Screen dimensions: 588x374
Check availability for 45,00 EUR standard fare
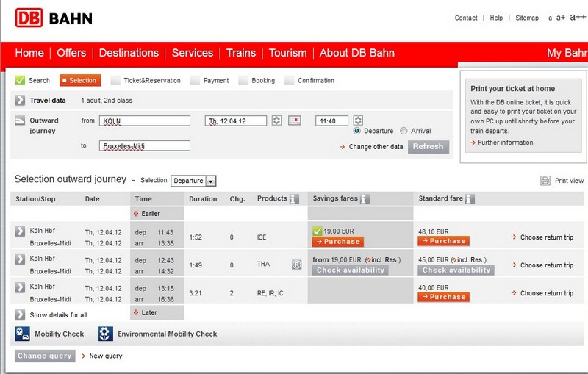click(x=456, y=270)
